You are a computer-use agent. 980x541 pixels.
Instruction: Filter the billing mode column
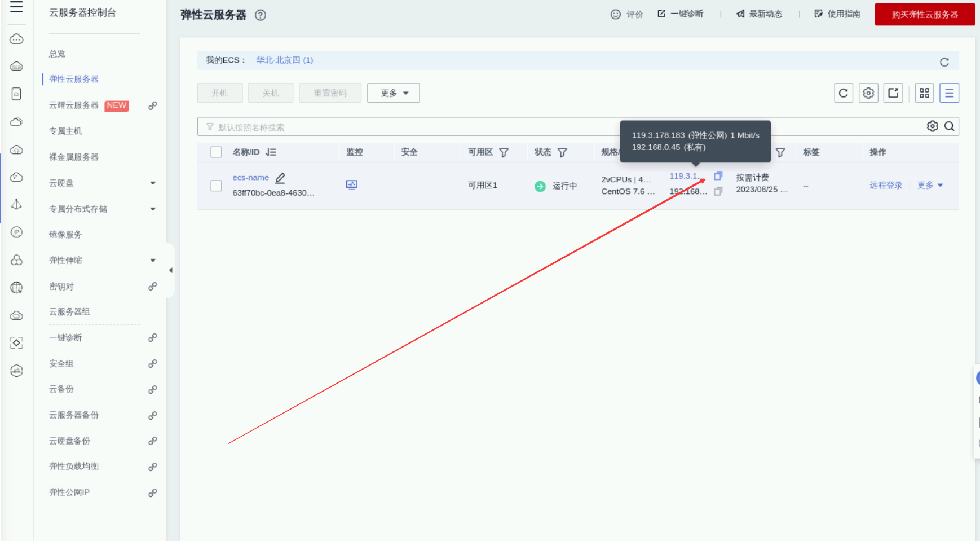[780, 152]
